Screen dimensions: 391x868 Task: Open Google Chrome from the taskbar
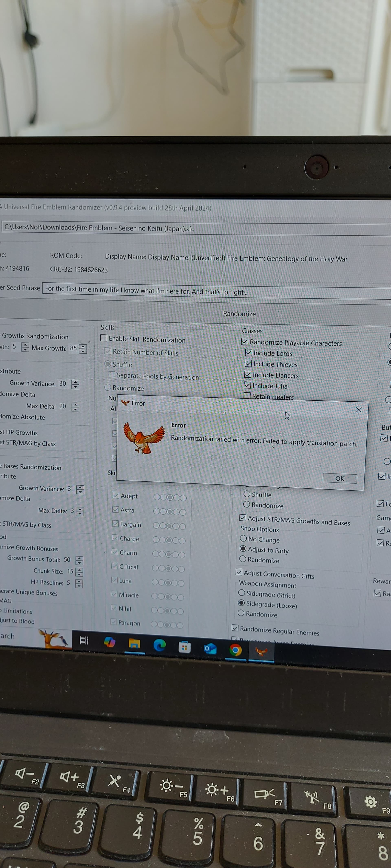(x=235, y=650)
